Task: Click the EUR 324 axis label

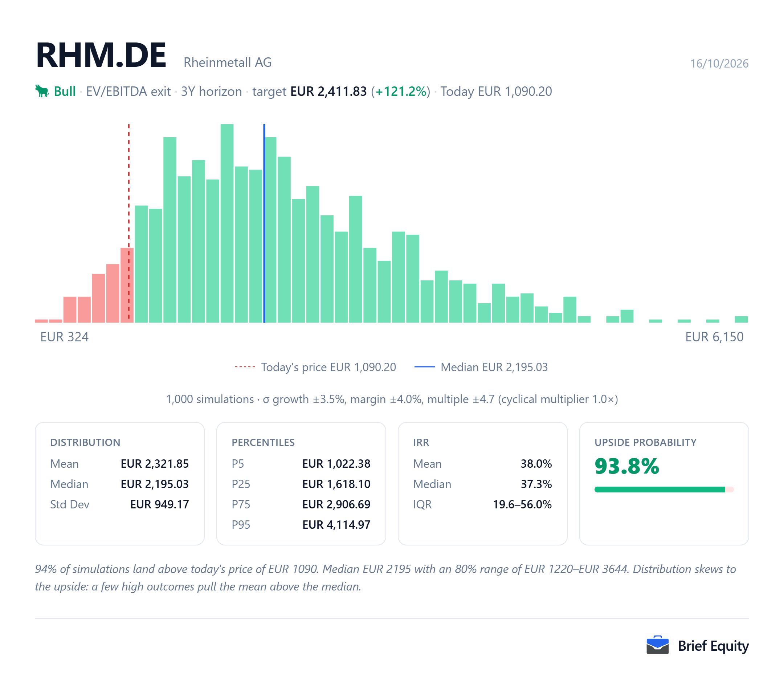Action: pos(64,337)
